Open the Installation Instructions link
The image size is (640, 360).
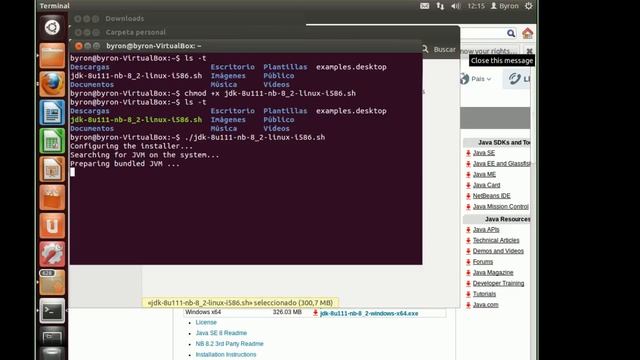(226, 354)
